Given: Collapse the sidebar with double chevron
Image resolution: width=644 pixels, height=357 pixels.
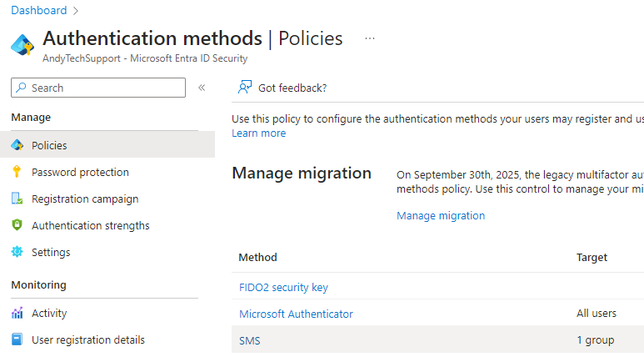Looking at the screenshot, I should 202,88.
